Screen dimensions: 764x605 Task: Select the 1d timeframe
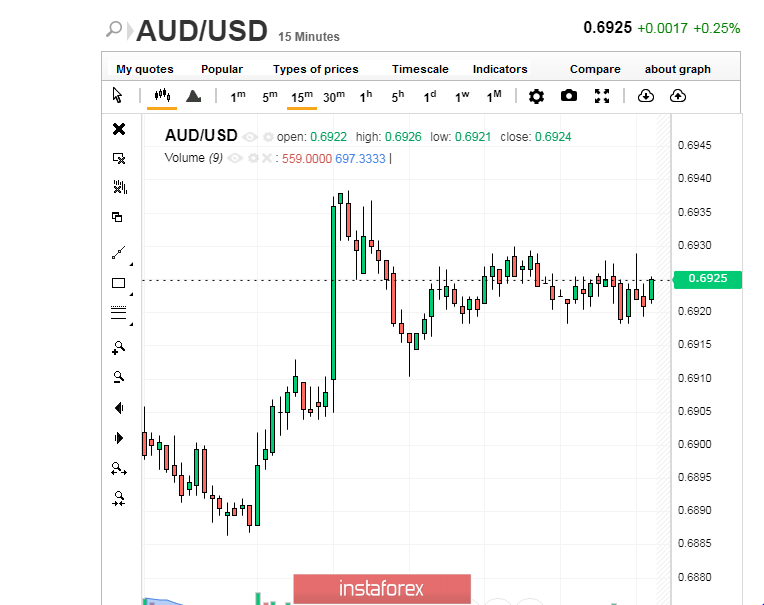click(430, 96)
